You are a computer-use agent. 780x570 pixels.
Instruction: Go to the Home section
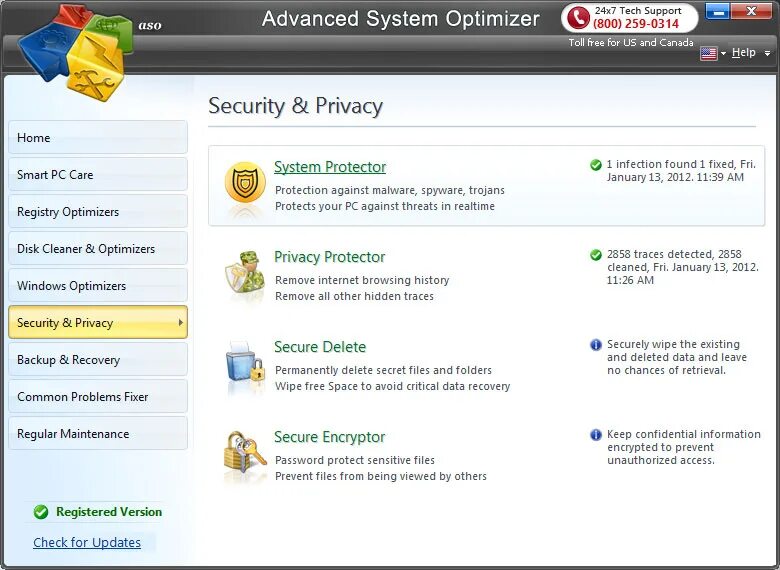coord(98,137)
